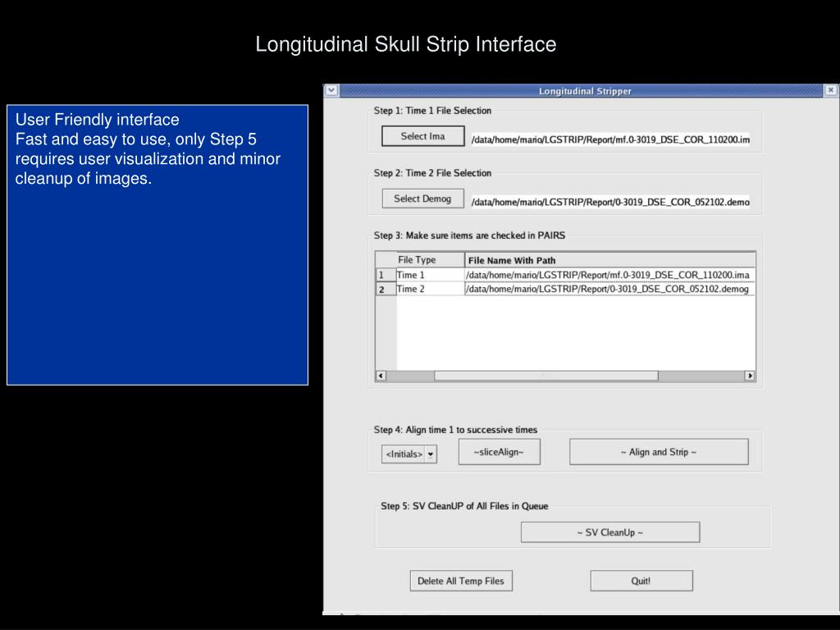Screen dimensions: 840x630
Task: Click the Select Ima button
Action: pyautogui.click(x=422, y=136)
